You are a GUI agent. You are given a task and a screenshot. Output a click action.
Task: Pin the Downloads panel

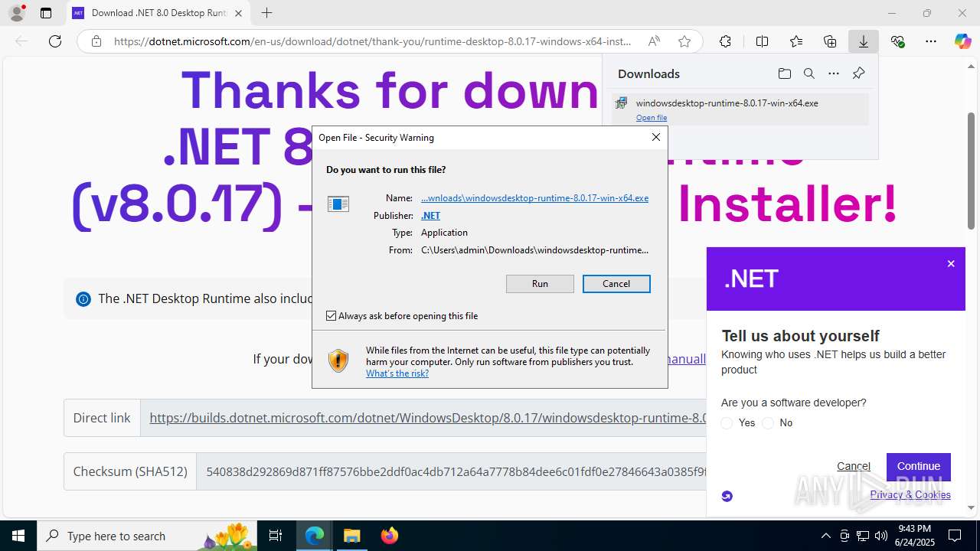click(x=858, y=73)
